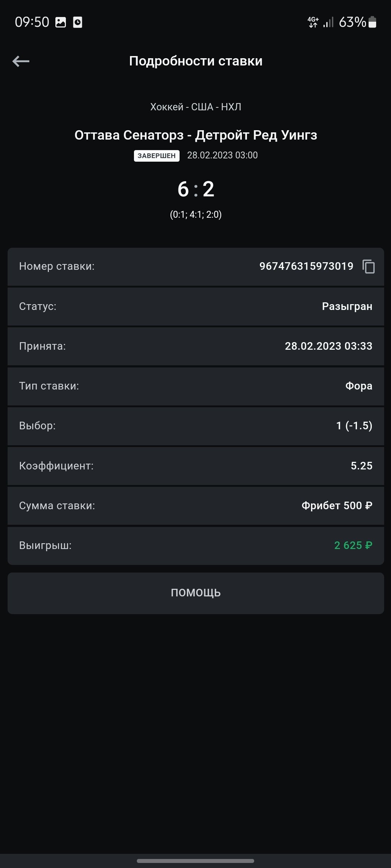The width and height of the screenshot is (391, 868).
Task: Tap the green winnings amount 2 625 ₽
Action: pos(353,545)
